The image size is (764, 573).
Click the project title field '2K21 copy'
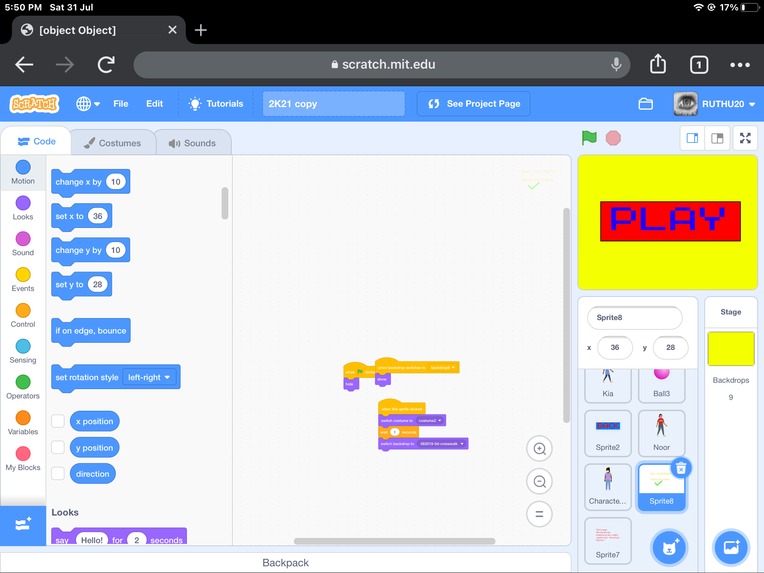(334, 104)
